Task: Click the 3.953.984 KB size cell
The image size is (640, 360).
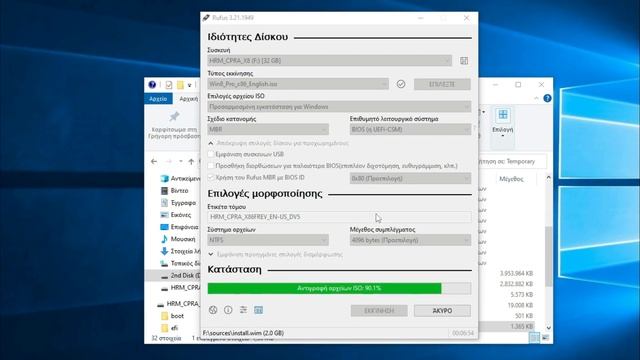Action: (x=516, y=273)
